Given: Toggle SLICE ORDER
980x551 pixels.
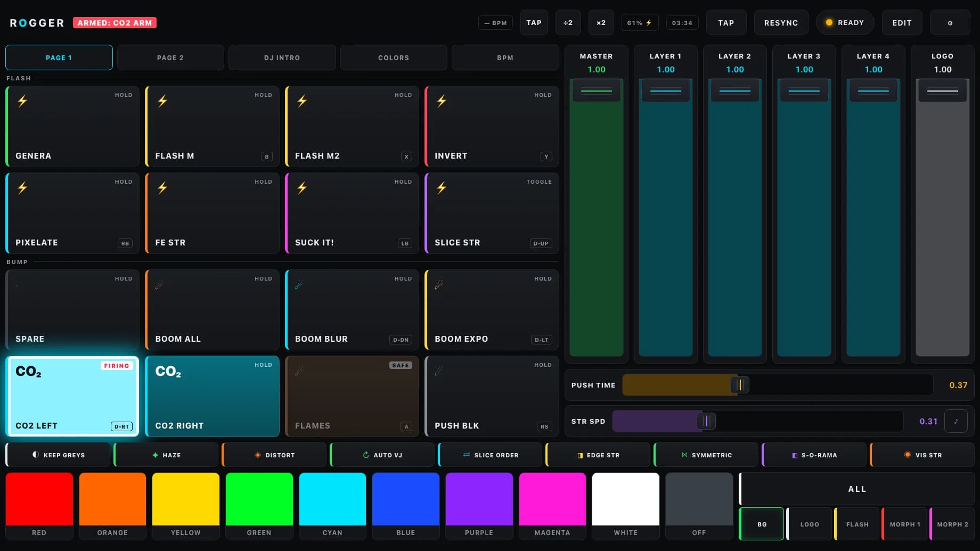Looking at the screenshot, I should click(490, 455).
